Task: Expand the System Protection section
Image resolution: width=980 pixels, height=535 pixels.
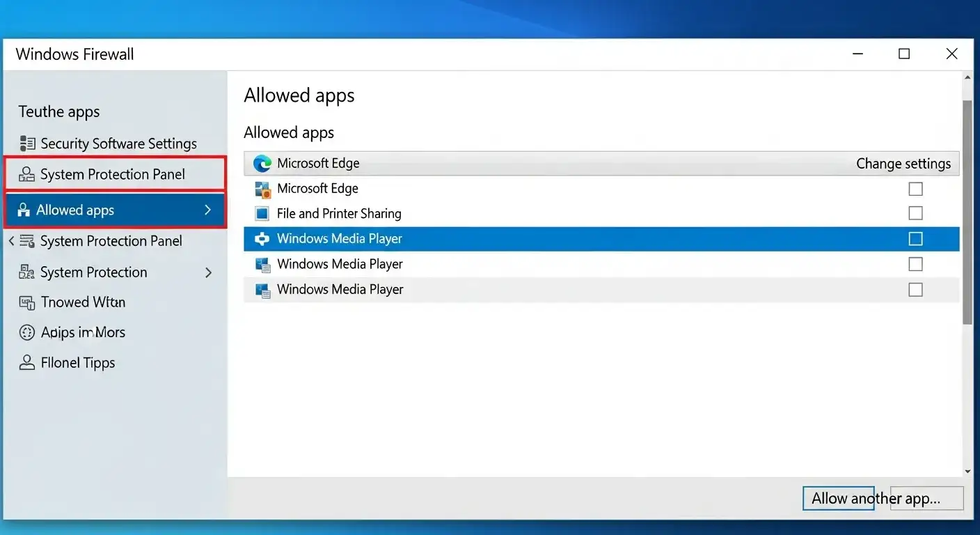Action: [207, 272]
